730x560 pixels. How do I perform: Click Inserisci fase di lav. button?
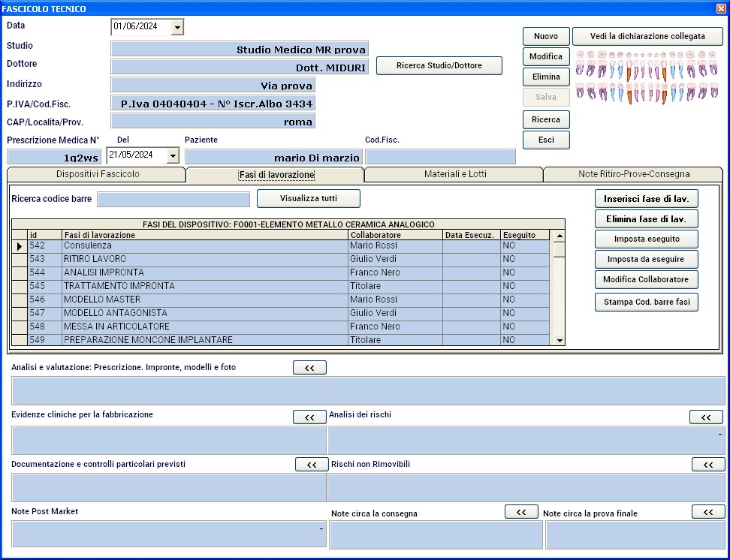point(646,199)
